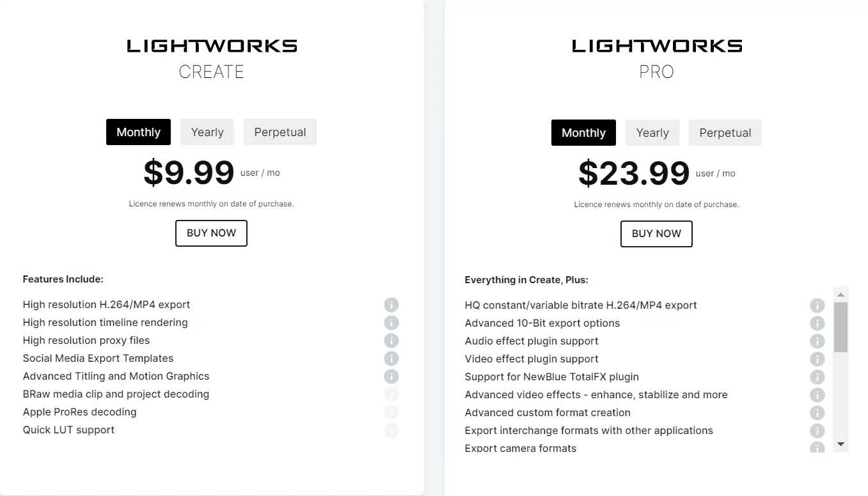Show info for Export interchange formats with other applications

[817, 431]
